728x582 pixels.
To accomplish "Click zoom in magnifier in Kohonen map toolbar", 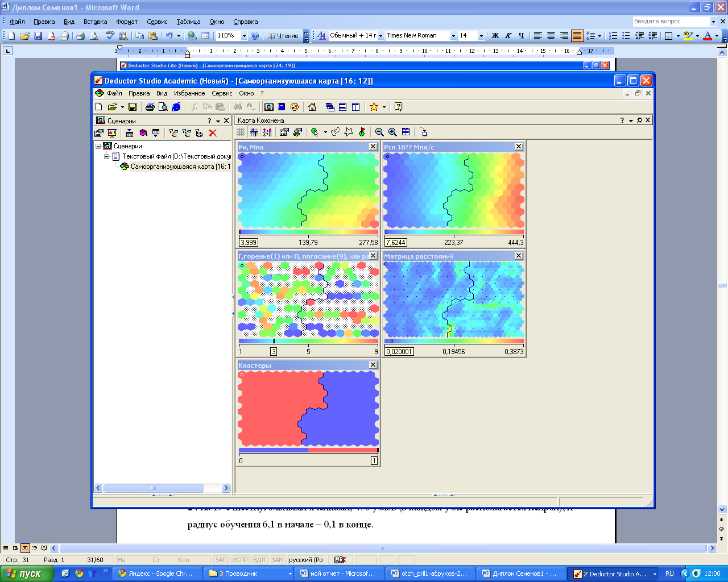I will 392,132.
